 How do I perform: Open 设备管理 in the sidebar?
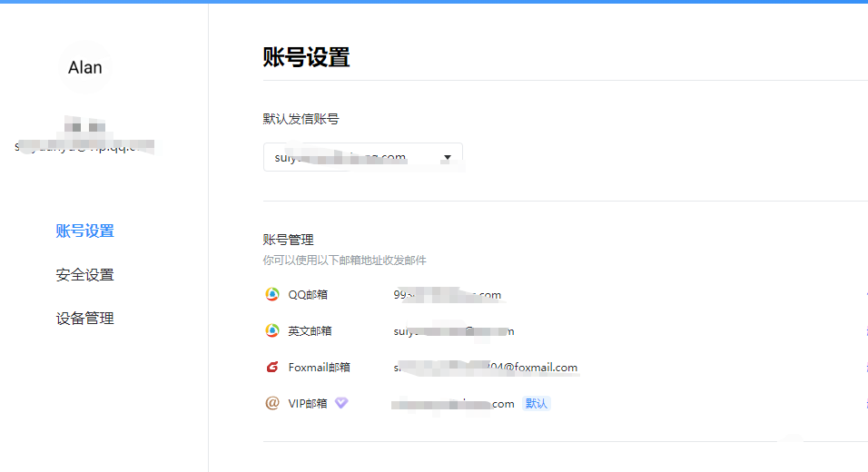click(84, 319)
